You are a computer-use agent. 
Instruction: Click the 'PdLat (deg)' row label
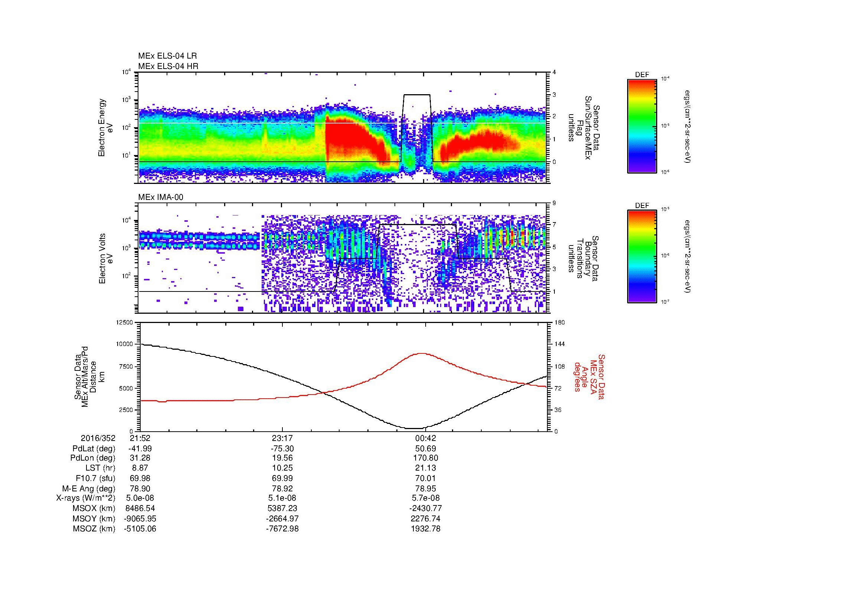[94, 449]
